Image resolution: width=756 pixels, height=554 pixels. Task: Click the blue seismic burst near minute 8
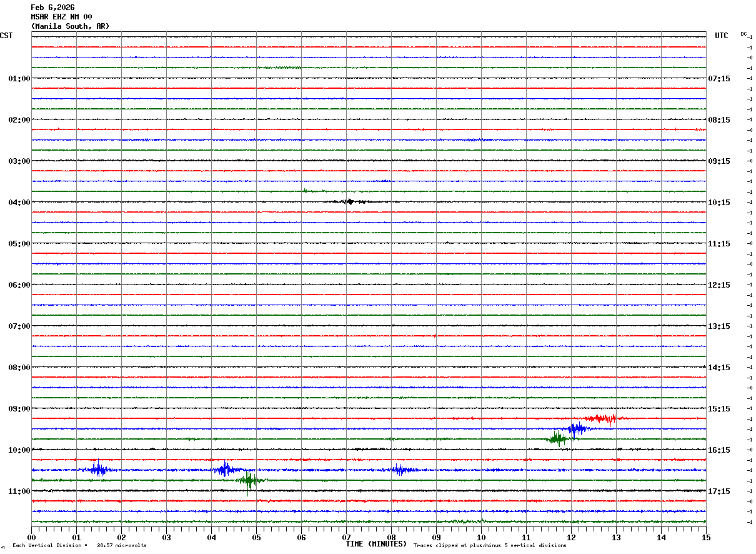point(398,470)
